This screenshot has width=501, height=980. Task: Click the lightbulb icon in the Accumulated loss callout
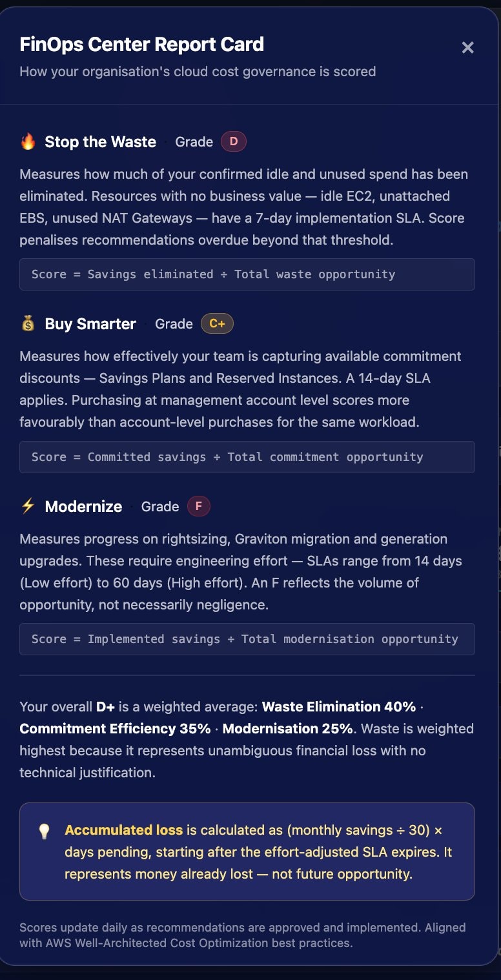[44, 833]
